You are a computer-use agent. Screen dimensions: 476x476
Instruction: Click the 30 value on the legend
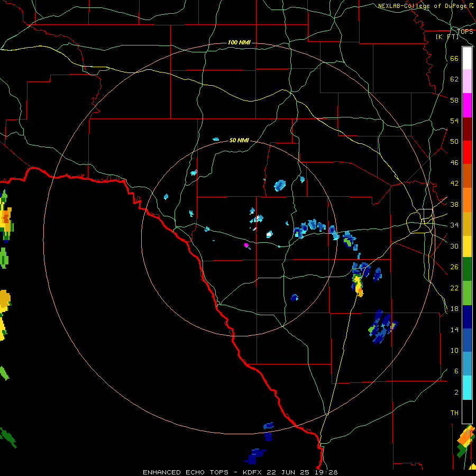(454, 246)
